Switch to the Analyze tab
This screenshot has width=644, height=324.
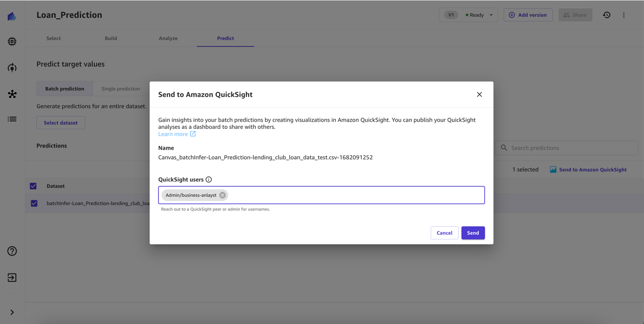pos(168,38)
